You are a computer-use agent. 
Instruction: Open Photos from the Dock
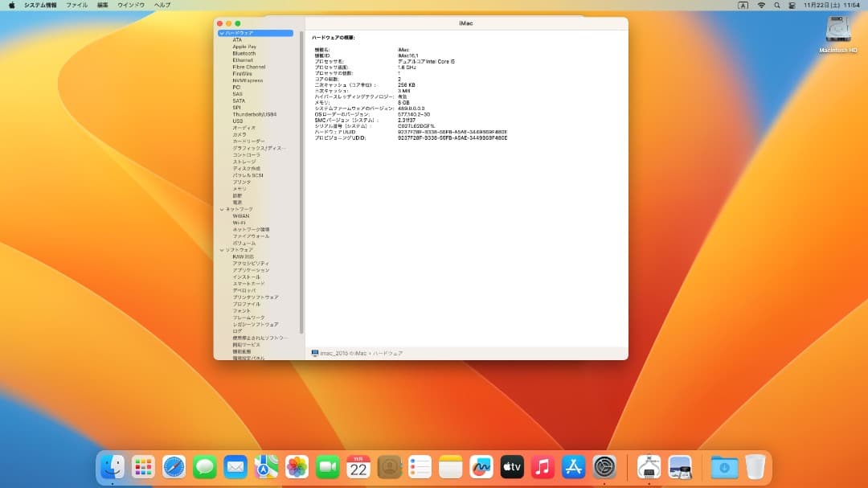[296, 466]
